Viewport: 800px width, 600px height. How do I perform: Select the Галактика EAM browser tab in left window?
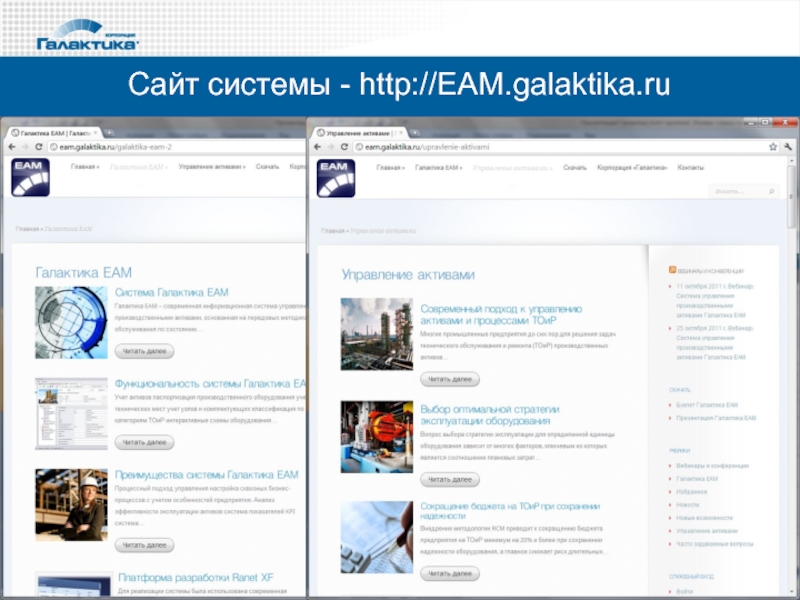(x=54, y=133)
